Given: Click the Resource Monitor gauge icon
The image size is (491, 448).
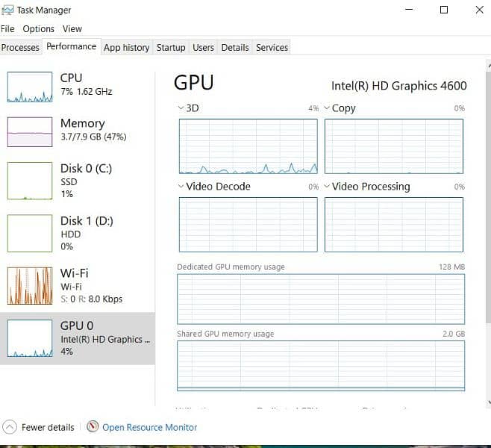Looking at the screenshot, I should pyautogui.click(x=93, y=426).
